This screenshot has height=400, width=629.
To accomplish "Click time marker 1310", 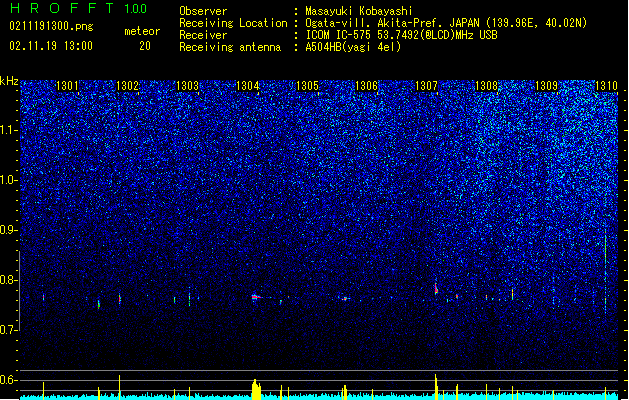I will pos(606,85).
